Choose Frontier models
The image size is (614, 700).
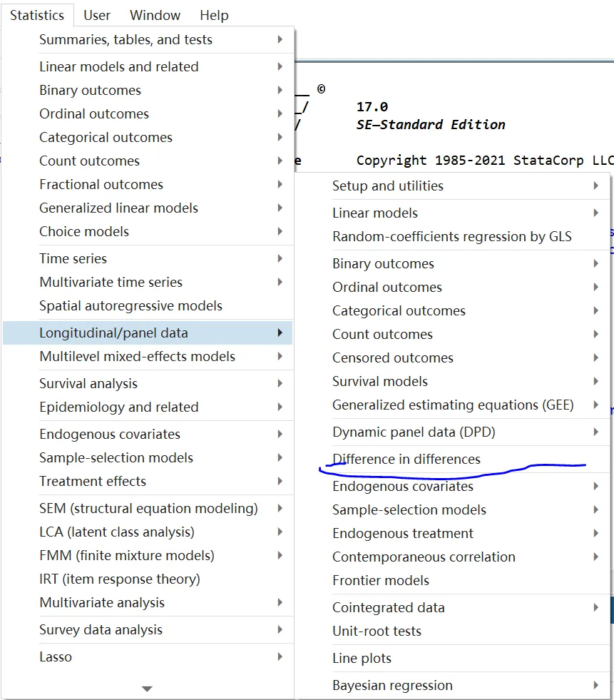point(452,580)
